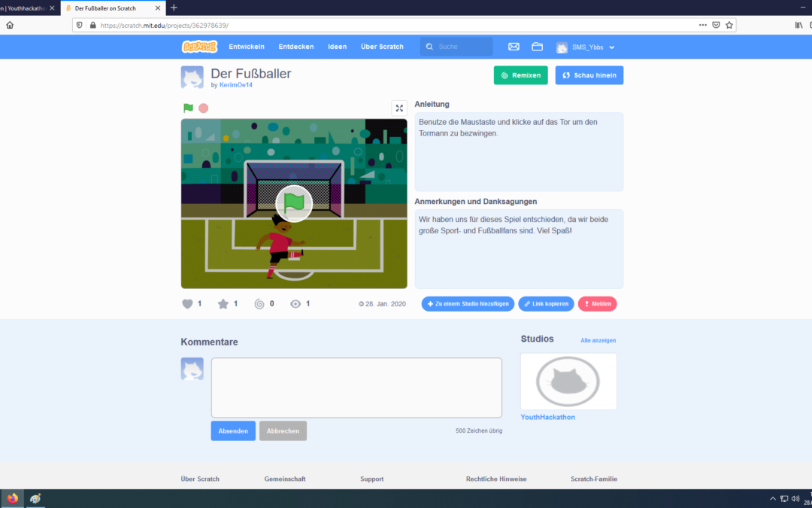Favorite the project with the star
Image resolution: width=812 pixels, height=508 pixels.
pos(223,304)
